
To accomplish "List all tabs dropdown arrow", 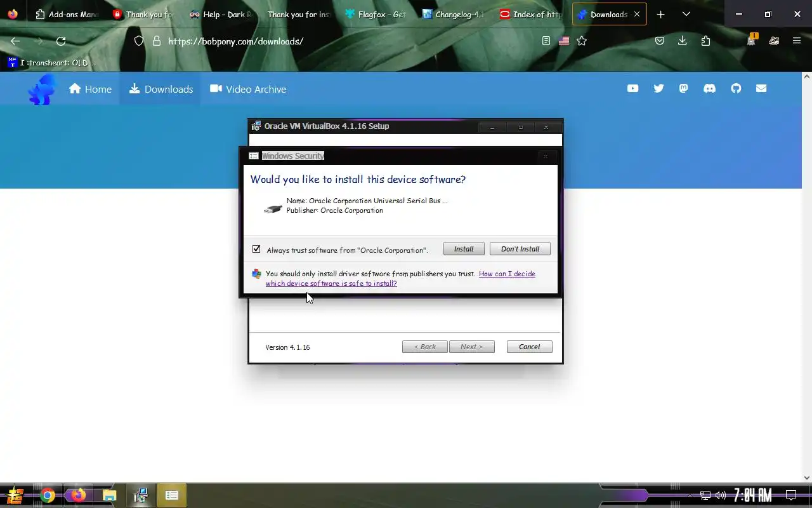I will (686, 14).
